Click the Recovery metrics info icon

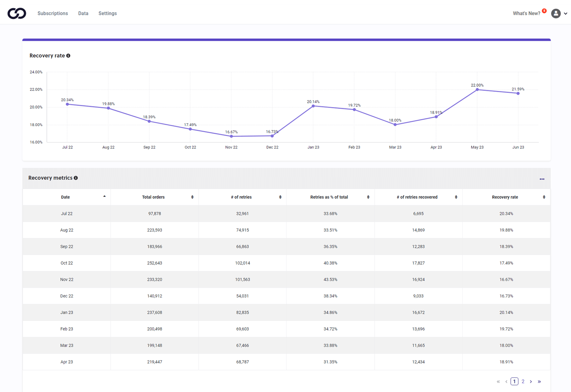pyautogui.click(x=76, y=178)
